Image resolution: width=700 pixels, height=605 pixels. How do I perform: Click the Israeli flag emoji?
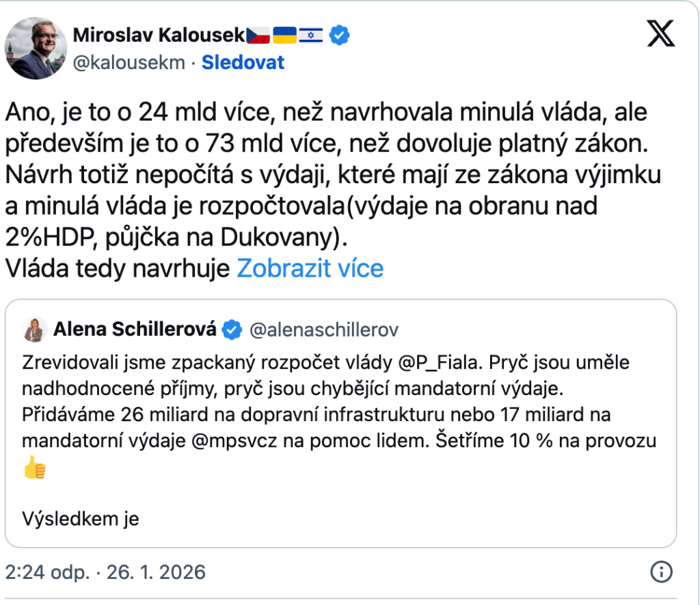click(312, 34)
